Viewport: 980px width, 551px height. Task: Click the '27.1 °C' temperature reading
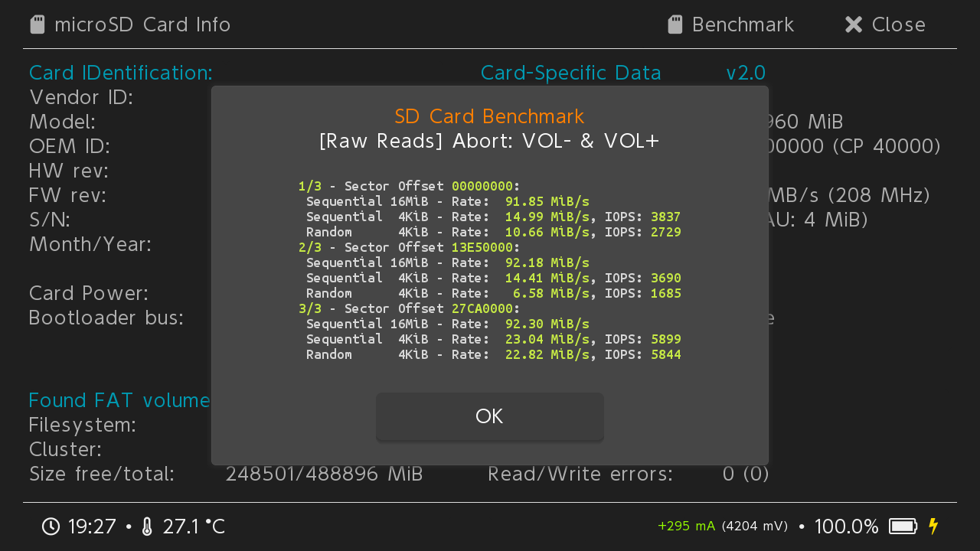click(194, 527)
